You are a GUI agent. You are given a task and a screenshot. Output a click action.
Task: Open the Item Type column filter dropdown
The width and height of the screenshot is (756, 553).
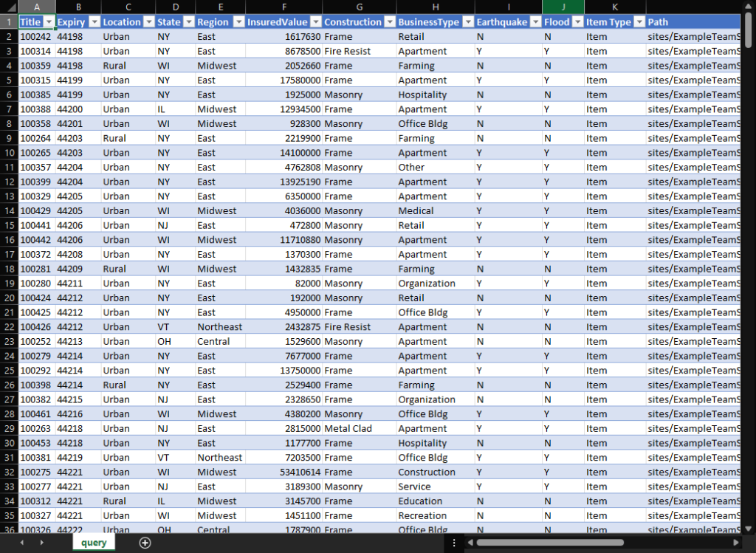click(x=639, y=22)
